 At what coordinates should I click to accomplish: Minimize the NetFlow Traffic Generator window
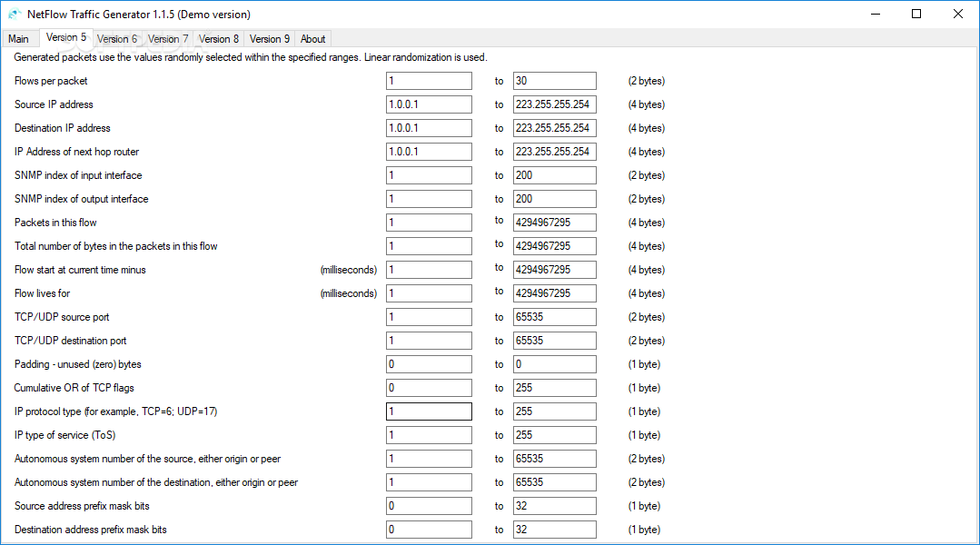coord(876,14)
